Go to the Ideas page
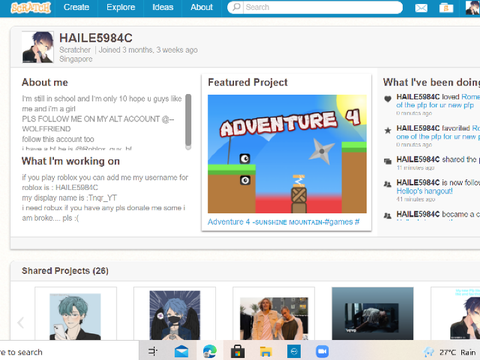 pos(163,7)
